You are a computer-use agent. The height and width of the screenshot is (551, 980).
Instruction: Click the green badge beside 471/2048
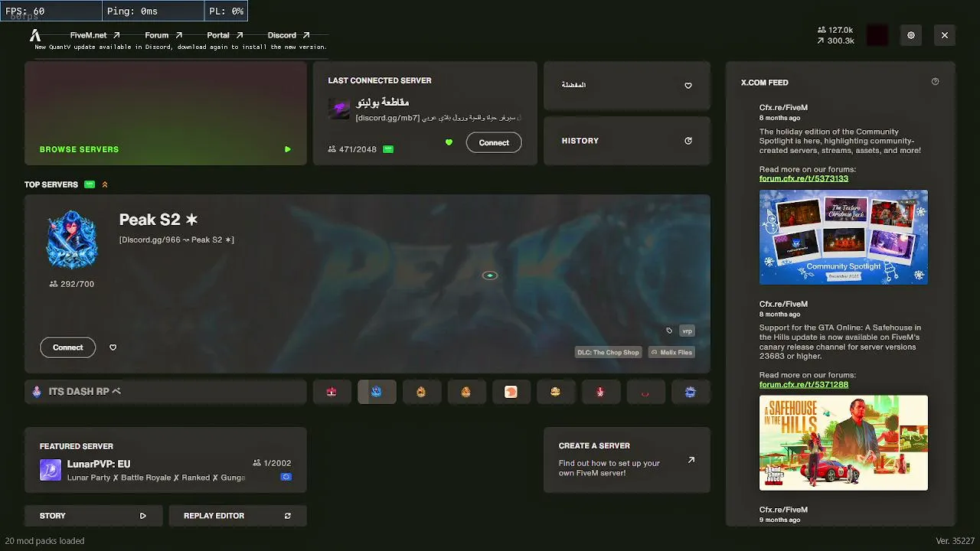(x=388, y=149)
